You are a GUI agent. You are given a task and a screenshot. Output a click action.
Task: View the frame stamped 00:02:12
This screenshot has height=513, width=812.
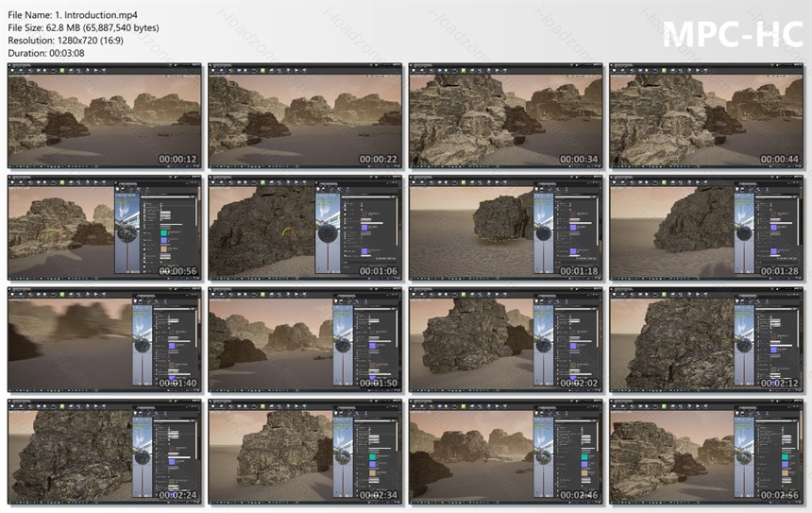(x=706, y=339)
